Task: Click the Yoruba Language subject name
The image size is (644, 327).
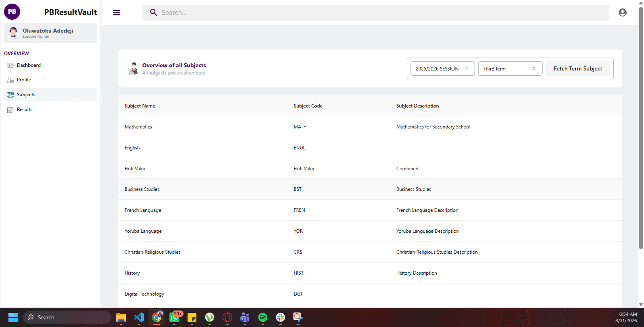Action: [x=143, y=231]
